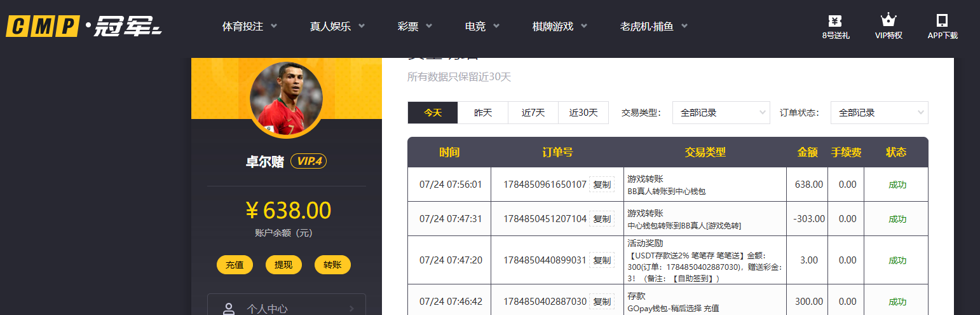Screen dimensions: 980x315
Task: Click the ¥638.00 account balance
Action: (x=288, y=210)
